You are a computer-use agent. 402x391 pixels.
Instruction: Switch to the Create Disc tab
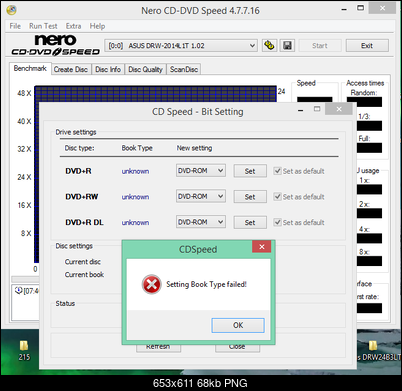coord(71,69)
